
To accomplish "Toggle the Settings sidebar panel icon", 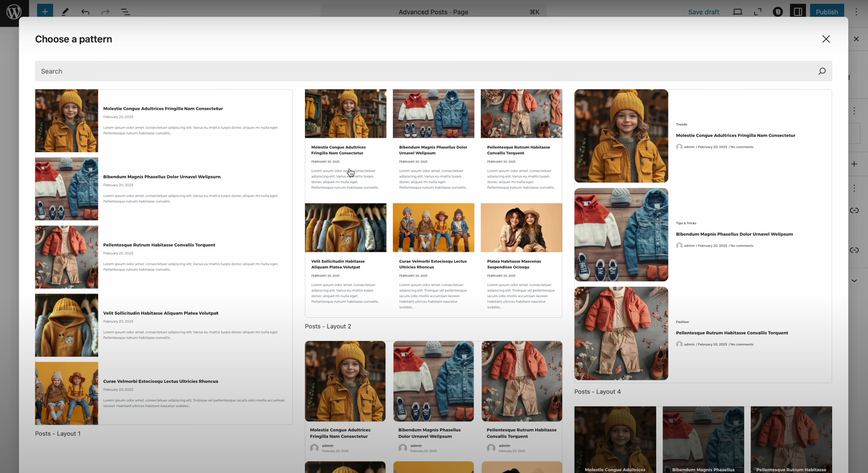I will click(798, 12).
